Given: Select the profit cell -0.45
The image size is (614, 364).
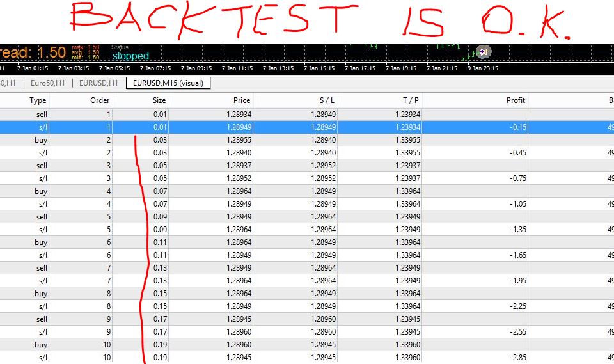Looking at the screenshot, I should (x=518, y=153).
